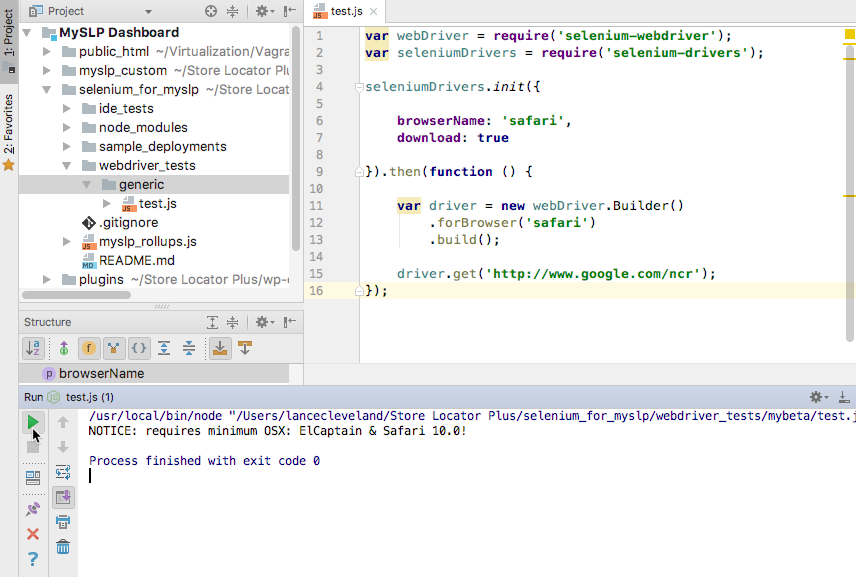Toggle autoscroll to source in Structure panel

(221, 348)
